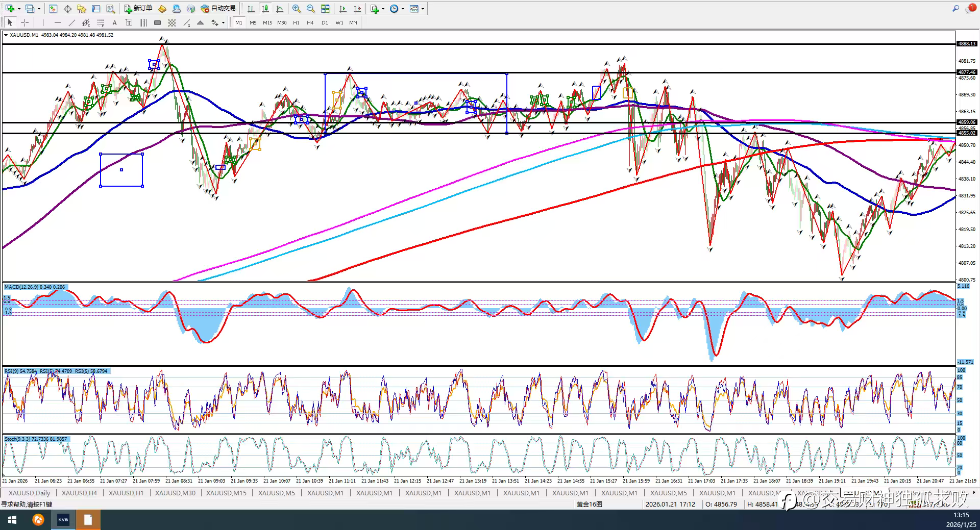Switch to the XAUUSD,Daily chart tab

29,493
